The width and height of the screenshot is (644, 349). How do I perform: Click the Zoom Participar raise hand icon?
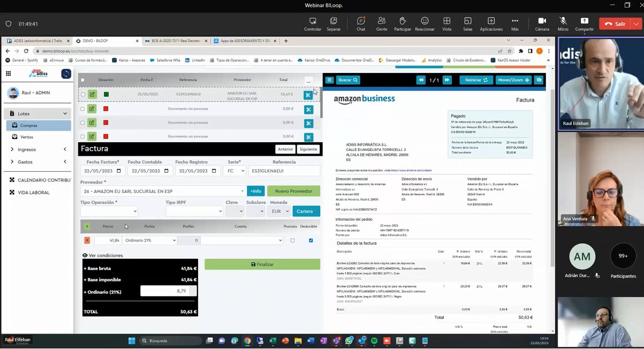pyautogui.click(x=402, y=24)
